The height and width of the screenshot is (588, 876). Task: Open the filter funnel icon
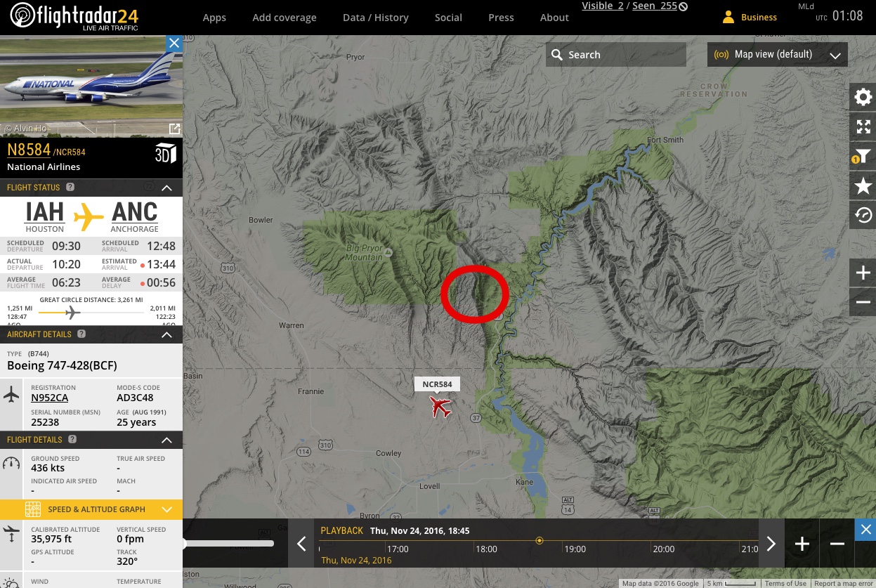click(863, 157)
